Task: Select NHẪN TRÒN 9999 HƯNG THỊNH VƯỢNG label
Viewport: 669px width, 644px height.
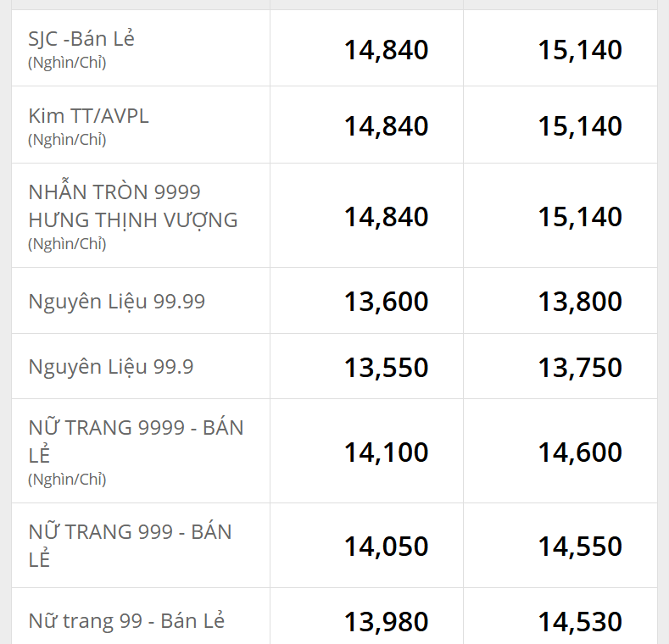Action: [132, 206]
